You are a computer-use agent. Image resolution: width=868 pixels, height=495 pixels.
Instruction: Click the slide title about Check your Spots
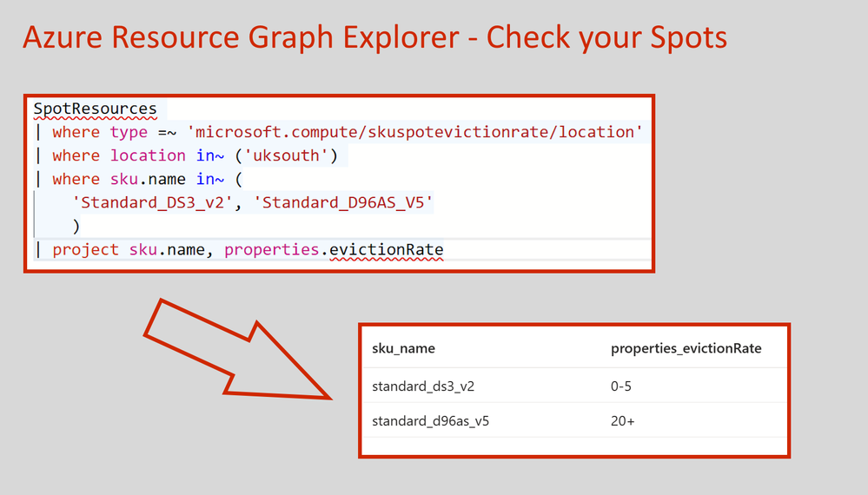tap(374, 37)
